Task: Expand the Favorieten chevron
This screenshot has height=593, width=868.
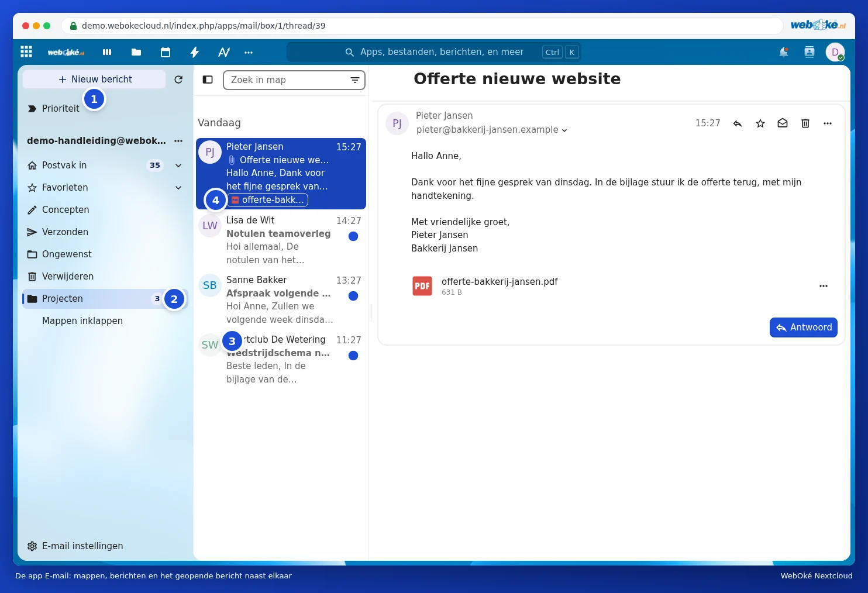Action: [x=178, y=188]
